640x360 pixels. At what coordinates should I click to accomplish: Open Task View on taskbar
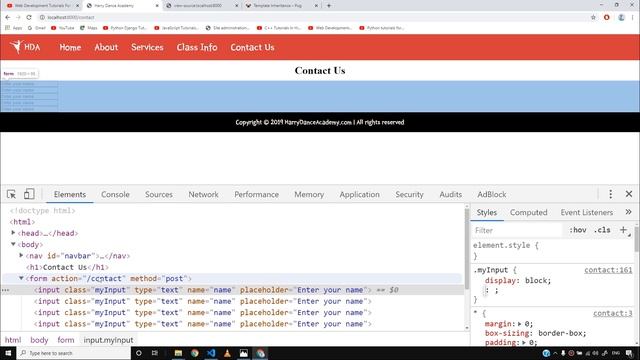[155, 353]
